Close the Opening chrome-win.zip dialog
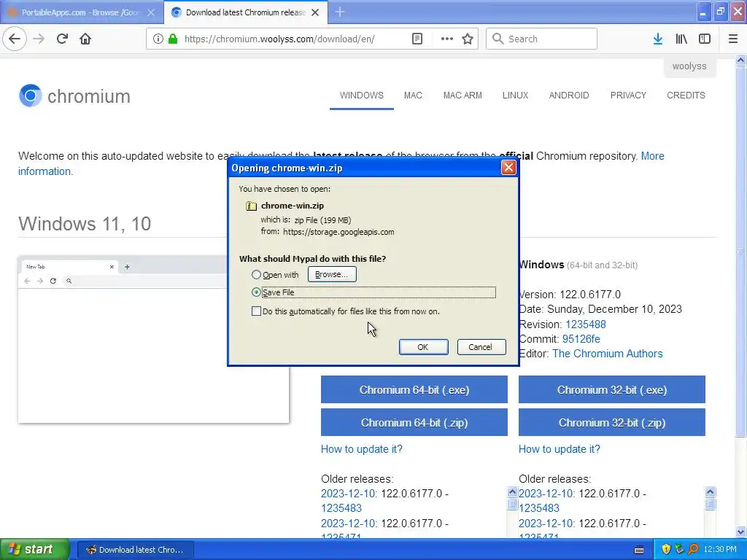This screenshot has width=747, height=560. 508,168
